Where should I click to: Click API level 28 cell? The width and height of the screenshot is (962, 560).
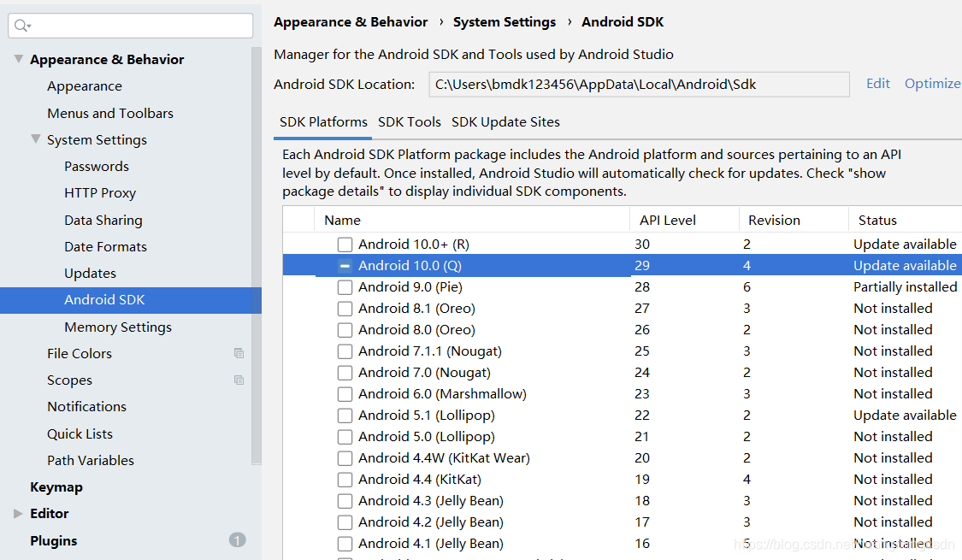coord(641,287)
